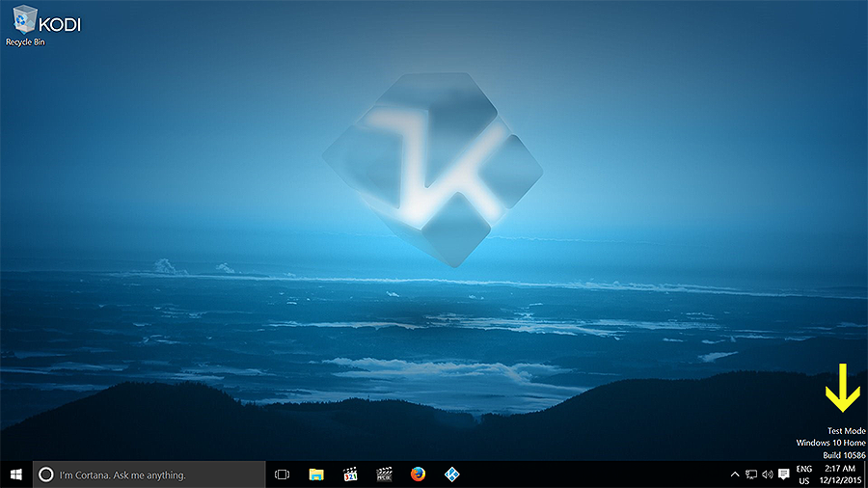Image resolution: width=868 pixels, height=488 pixels.
Task: Open the MPC-BE clapperboard taskbar icon
Action: tap(384, 474)
